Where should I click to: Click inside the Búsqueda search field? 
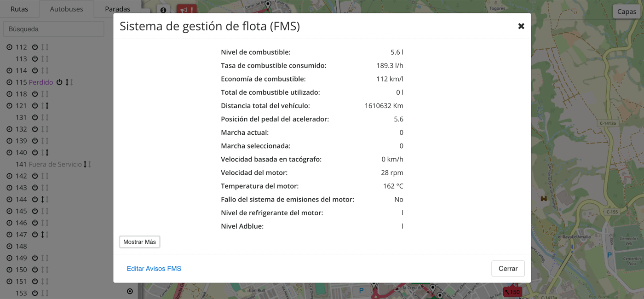pos(53,29)
